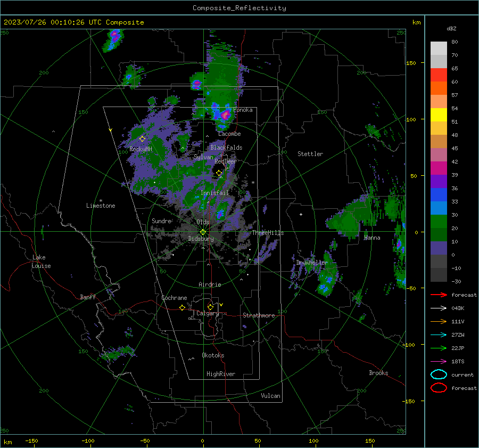This screenshot has width=479, height=448.
Task: Click the Sylvan label
Action: [x=203, y=157]
